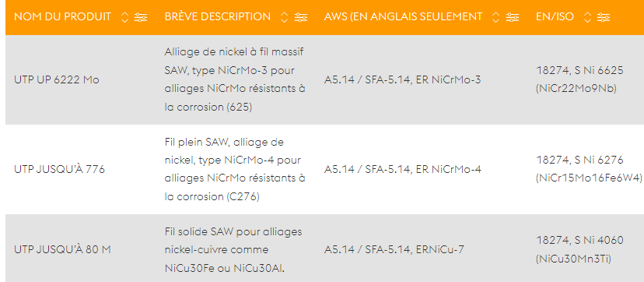Sort the NOM DU PRODUIT column

pos(125,17)
